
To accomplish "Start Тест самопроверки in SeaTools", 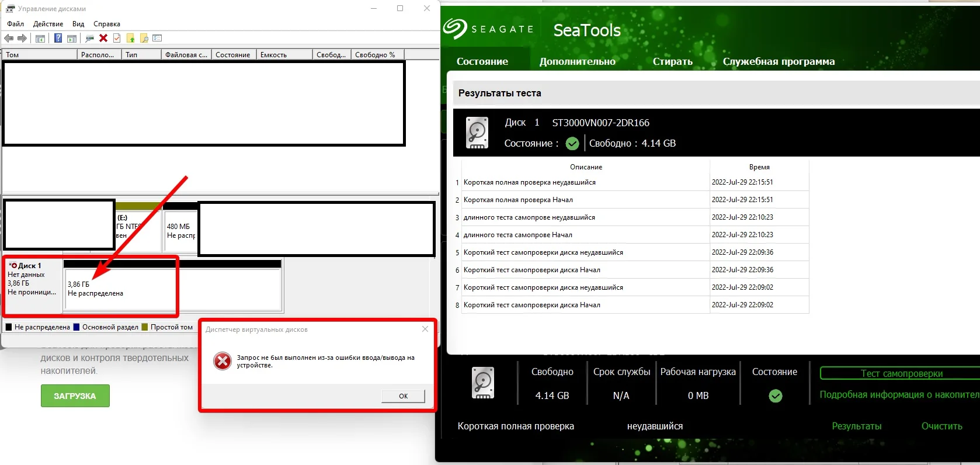I will [x=900, y=373].
